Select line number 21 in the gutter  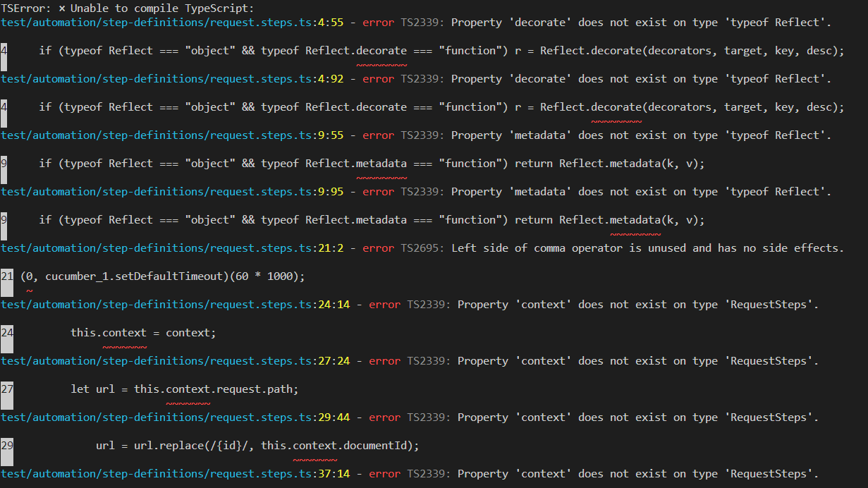coord(6,276)
